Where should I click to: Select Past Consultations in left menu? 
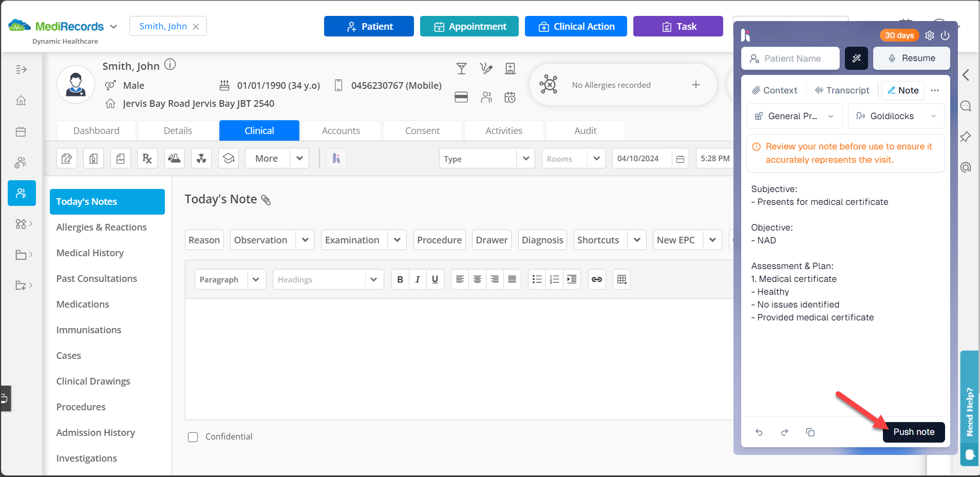[x=97, y=278]
